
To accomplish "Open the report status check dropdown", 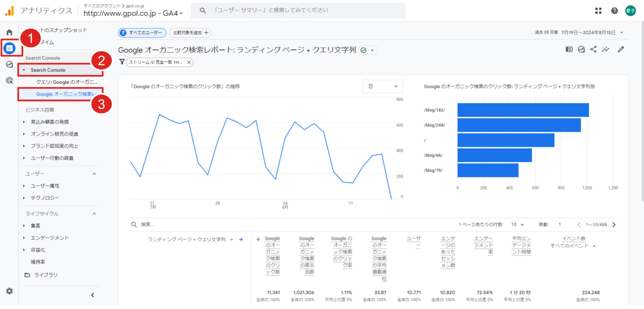I will point(368,50).
